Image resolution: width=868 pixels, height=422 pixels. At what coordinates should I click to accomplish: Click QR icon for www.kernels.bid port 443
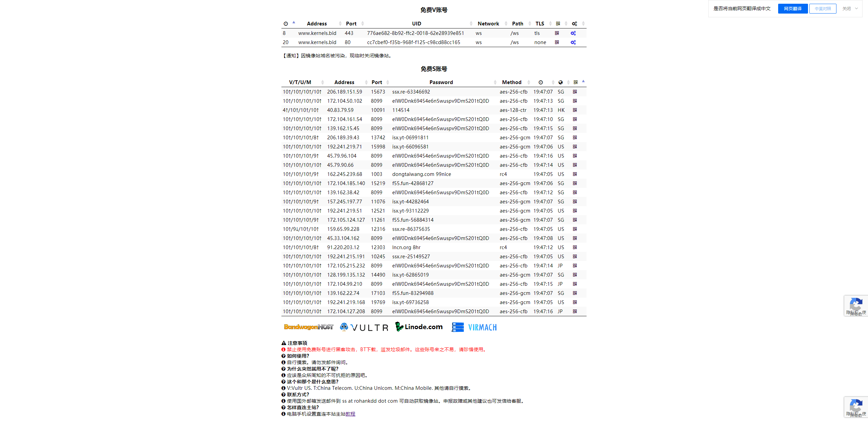tap(557, 33)
